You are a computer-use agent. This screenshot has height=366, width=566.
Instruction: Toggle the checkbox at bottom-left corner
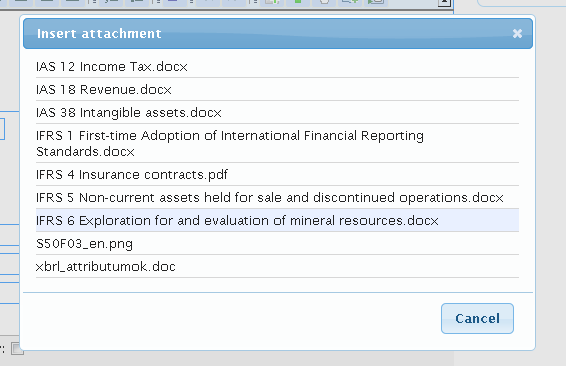[x=16, y=349]
